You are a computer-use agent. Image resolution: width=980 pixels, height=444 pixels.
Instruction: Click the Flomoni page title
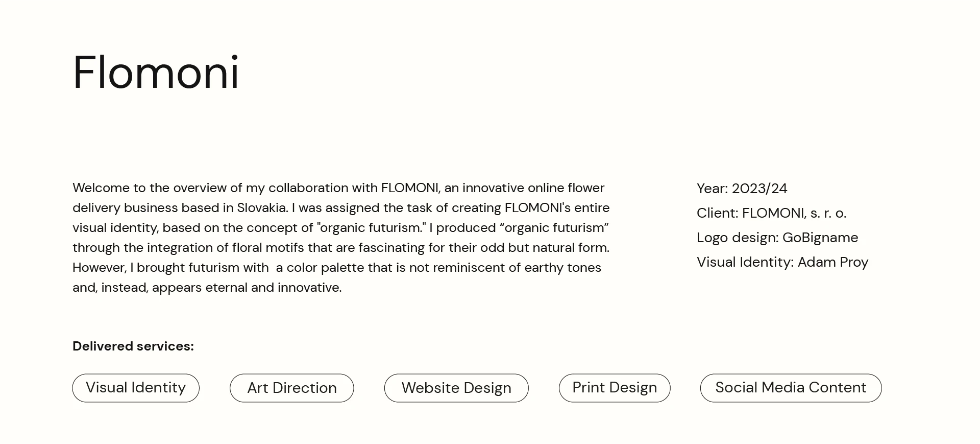point(156,72)
